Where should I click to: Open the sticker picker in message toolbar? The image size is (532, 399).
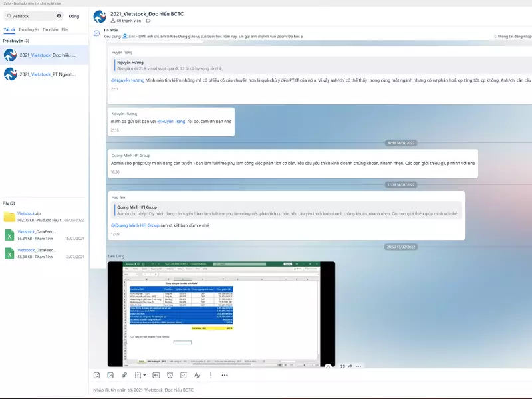(96, 375)
